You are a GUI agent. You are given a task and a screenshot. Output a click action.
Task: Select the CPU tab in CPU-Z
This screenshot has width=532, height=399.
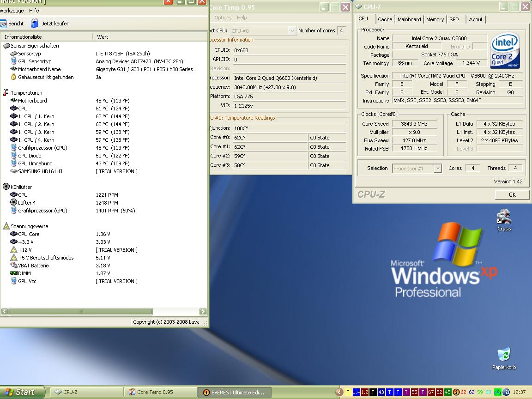click(x=363, y=18)
